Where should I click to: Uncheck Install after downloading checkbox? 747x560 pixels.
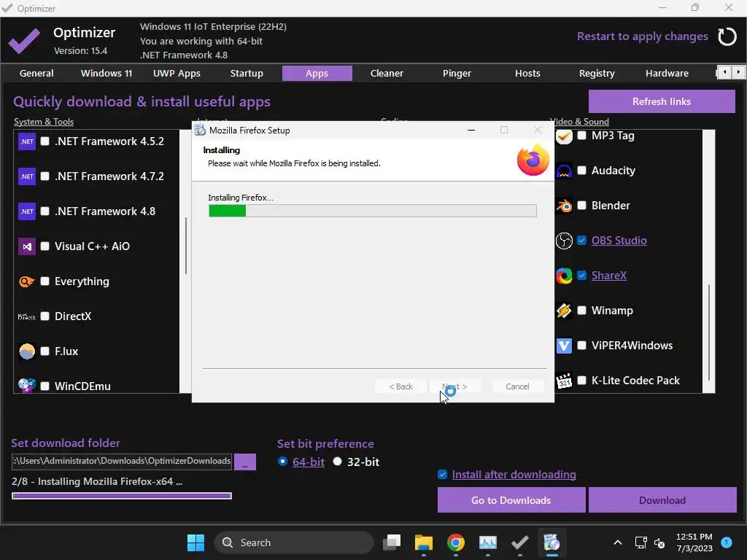[x=443, y=474]
